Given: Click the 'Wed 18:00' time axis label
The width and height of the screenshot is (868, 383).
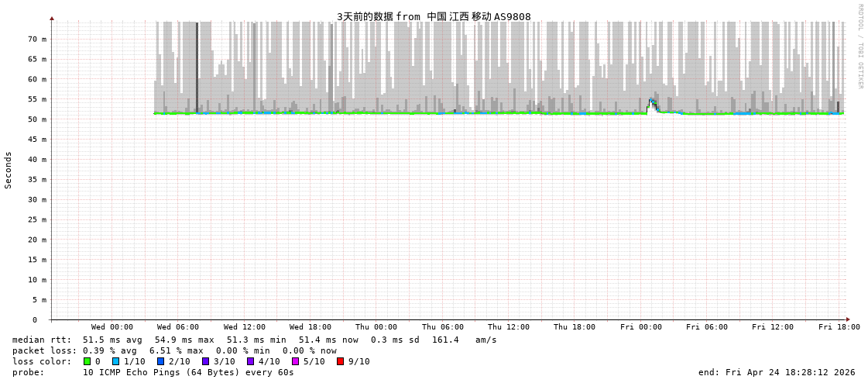Looking at the screenshot, I should [x=310, y=327].
